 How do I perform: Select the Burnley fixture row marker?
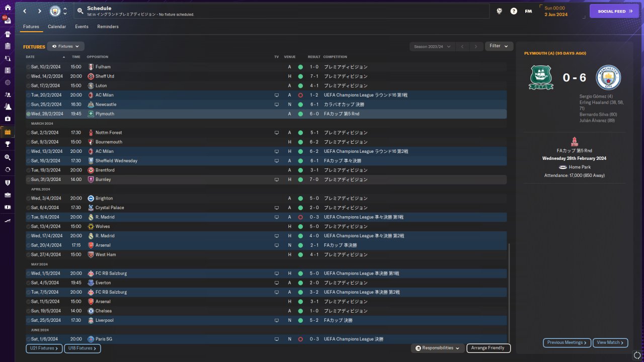click(x=28, y=179)
